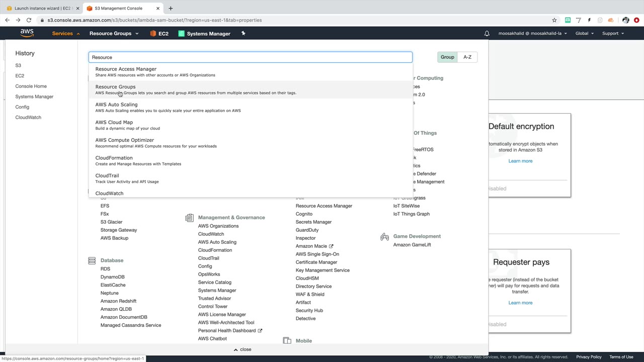Switch to the Launch instance wizard tab
This screenshot has height=362, width=644.
pyautogui.click(x=43, y=8)
